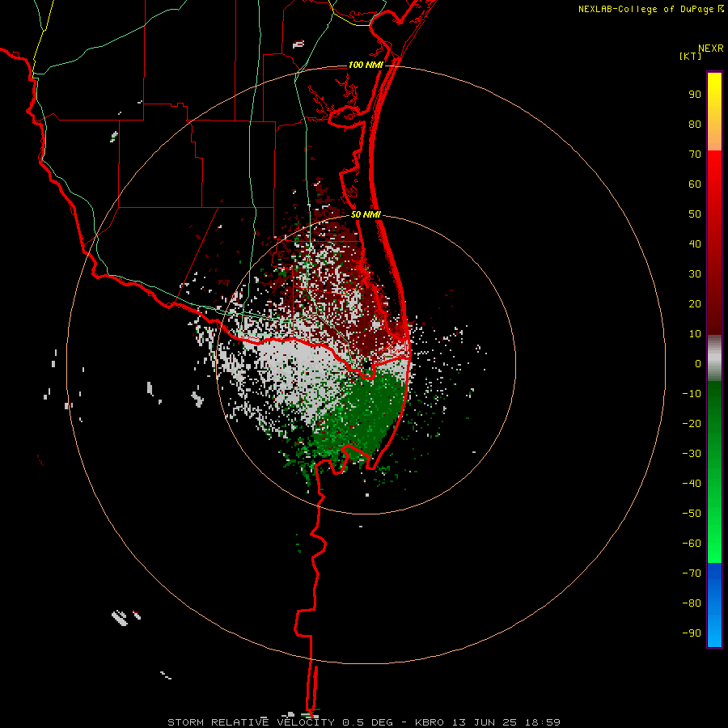Click the -20 value on velocity scale
The width and height of the screenshot is (728, 728).
coord(692,423)
